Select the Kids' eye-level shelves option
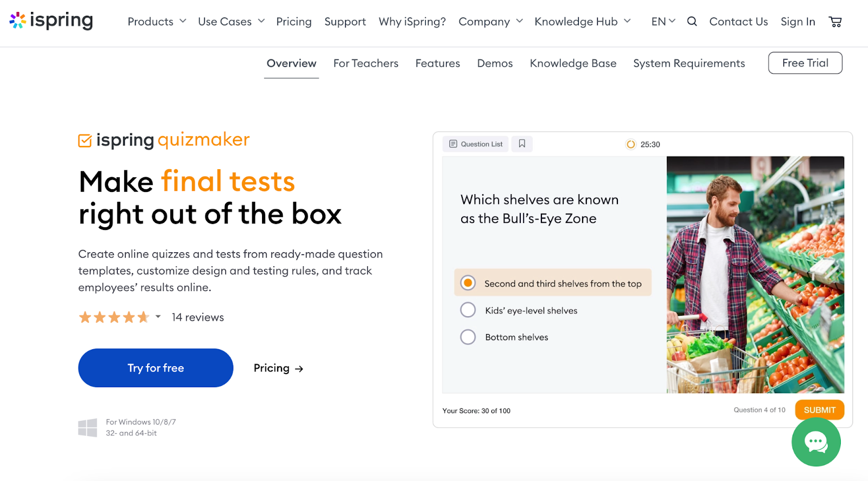The image size is (868, 481). [519, 310]
